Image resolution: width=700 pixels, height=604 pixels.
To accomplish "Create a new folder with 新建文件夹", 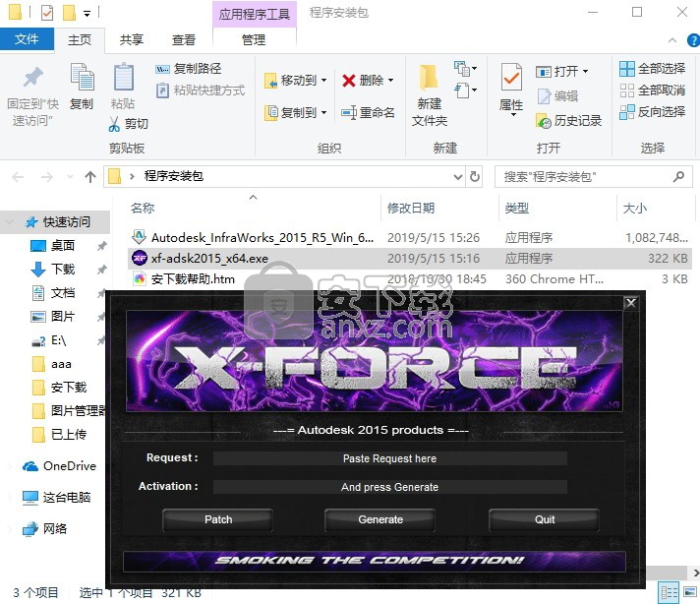I will (429, 95).
